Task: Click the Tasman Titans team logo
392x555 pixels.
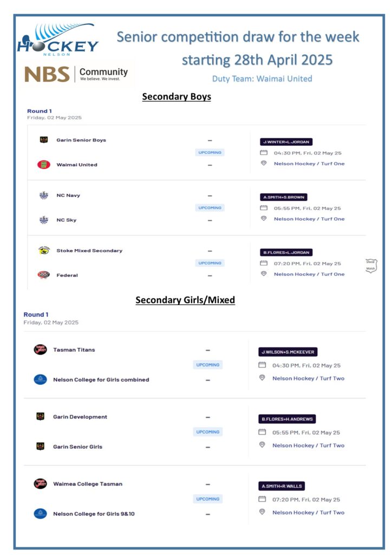Action: (40, 350)
